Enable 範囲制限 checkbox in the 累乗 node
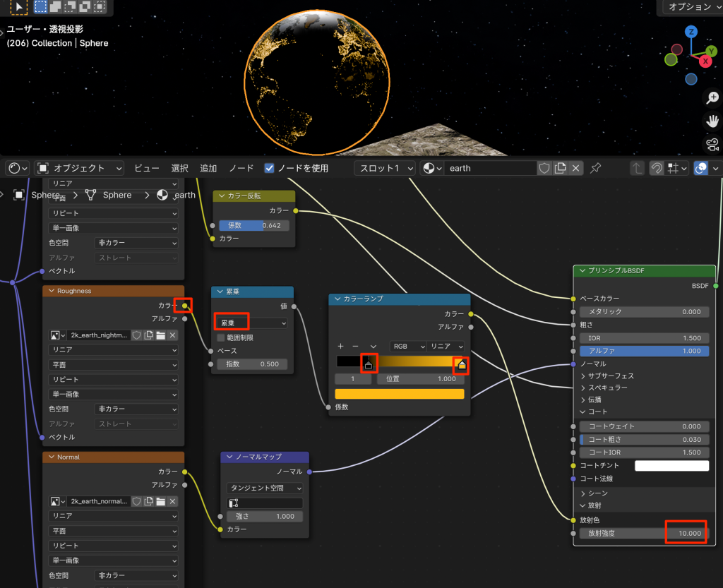Screen dimensions: 723x588 tap(220, 337)
